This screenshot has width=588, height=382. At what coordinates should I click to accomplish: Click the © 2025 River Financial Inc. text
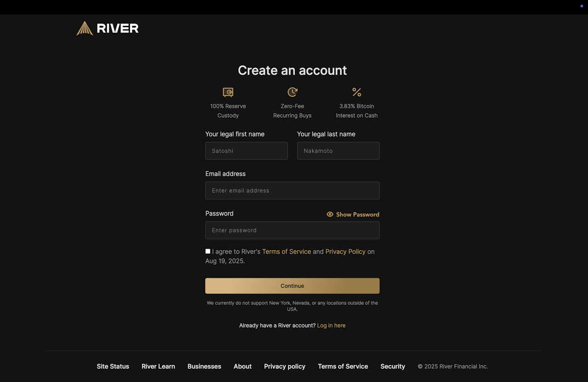point(453,366)
